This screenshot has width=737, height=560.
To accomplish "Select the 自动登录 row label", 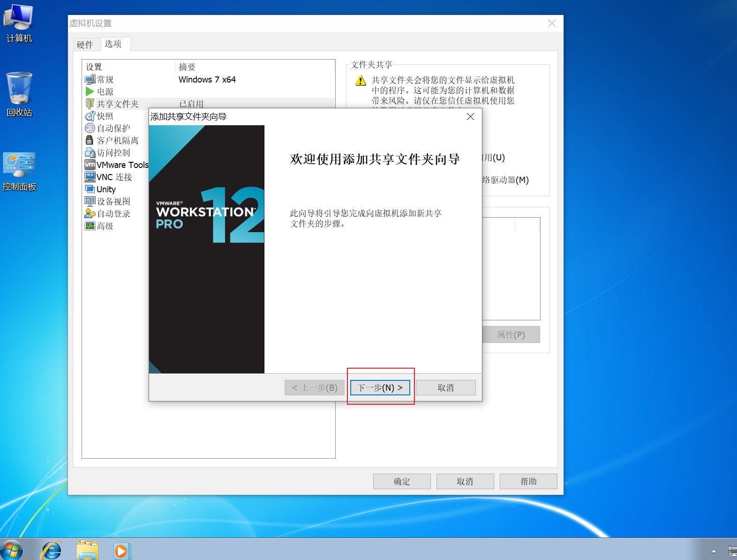I will (x=113, y=214).
